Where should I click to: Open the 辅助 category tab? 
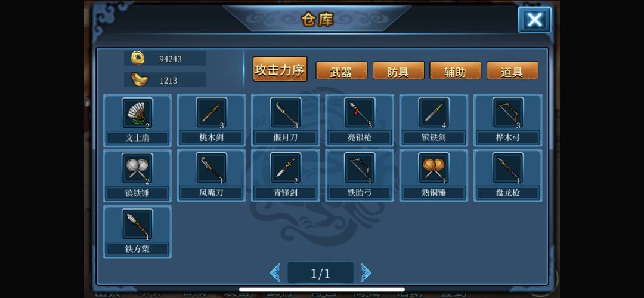[x=456, y=70]
